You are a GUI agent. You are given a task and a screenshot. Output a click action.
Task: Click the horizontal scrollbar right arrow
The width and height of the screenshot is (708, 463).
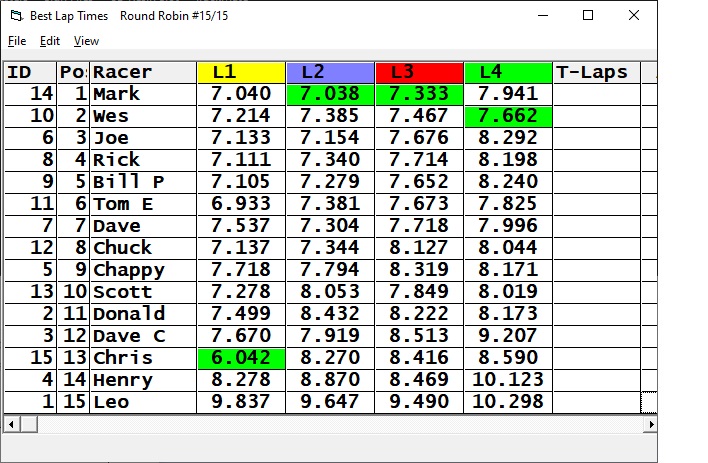click(x=649, y=424)
